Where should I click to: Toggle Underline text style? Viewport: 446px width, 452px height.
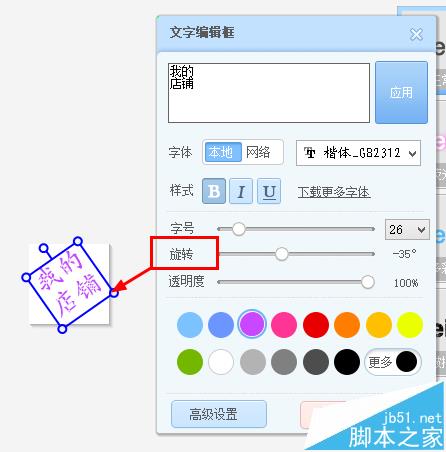coord(269,191)
